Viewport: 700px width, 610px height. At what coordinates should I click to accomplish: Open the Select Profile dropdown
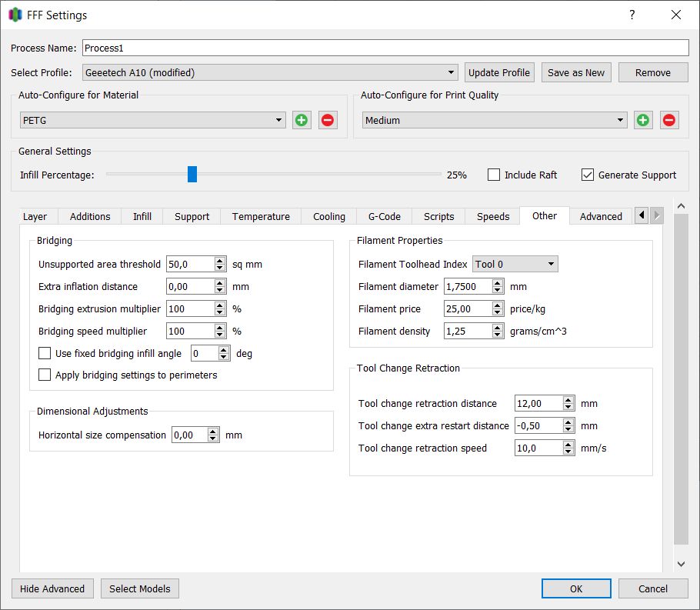click(x=270, y=72)
